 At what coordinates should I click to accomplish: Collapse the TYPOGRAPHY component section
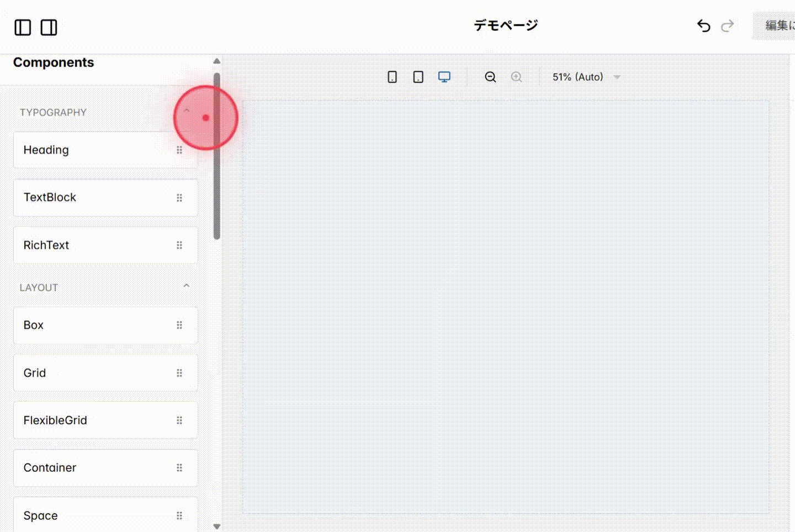point(186,110)
